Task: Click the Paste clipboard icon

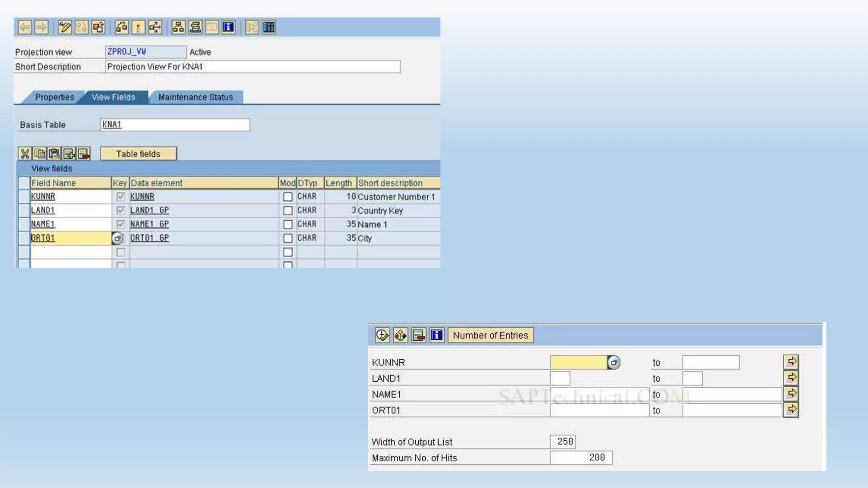Action: 54,154
